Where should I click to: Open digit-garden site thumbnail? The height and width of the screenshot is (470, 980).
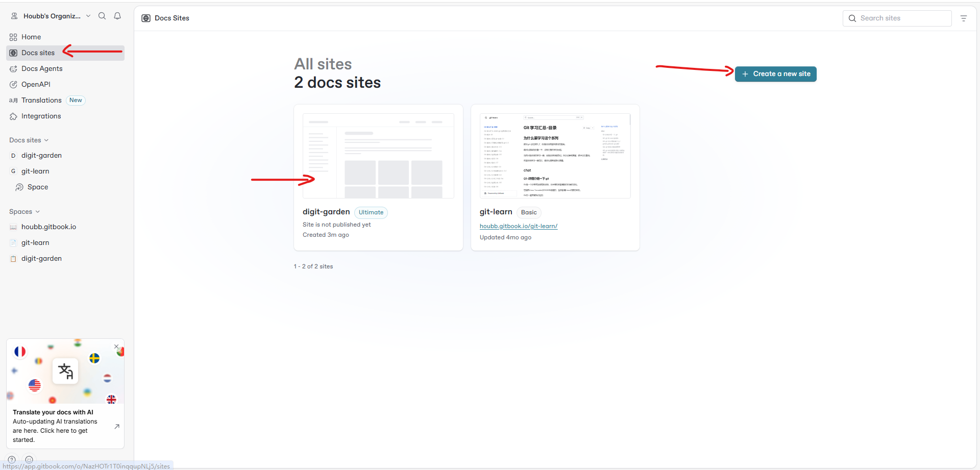click(378, 156)
